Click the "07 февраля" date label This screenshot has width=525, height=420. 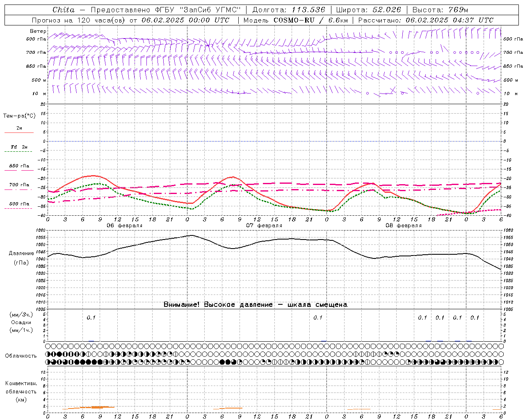(264, 226)
